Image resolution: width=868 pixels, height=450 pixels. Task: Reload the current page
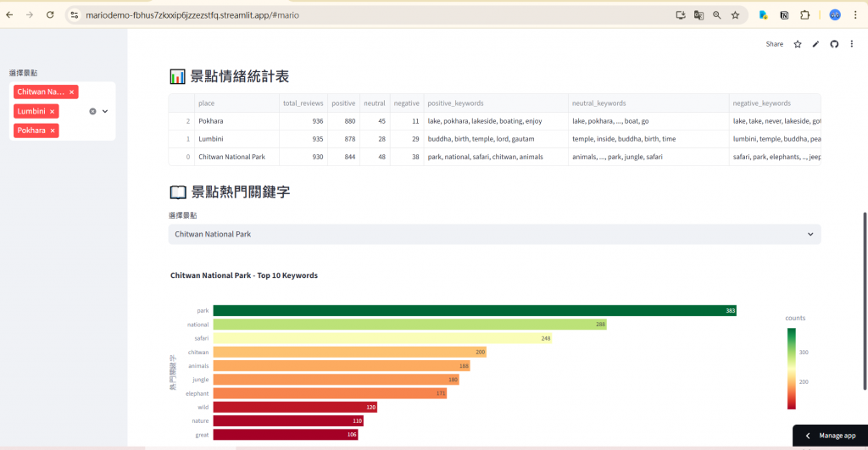50,15
